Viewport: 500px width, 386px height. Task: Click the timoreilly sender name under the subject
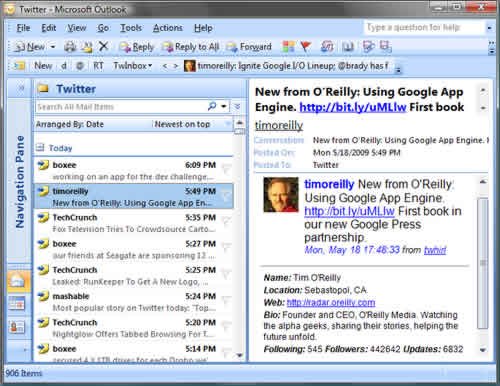(279, 125)
